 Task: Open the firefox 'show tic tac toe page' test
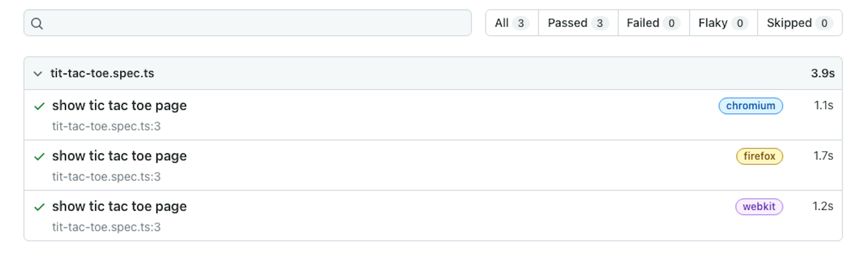[x=119, y=156]
